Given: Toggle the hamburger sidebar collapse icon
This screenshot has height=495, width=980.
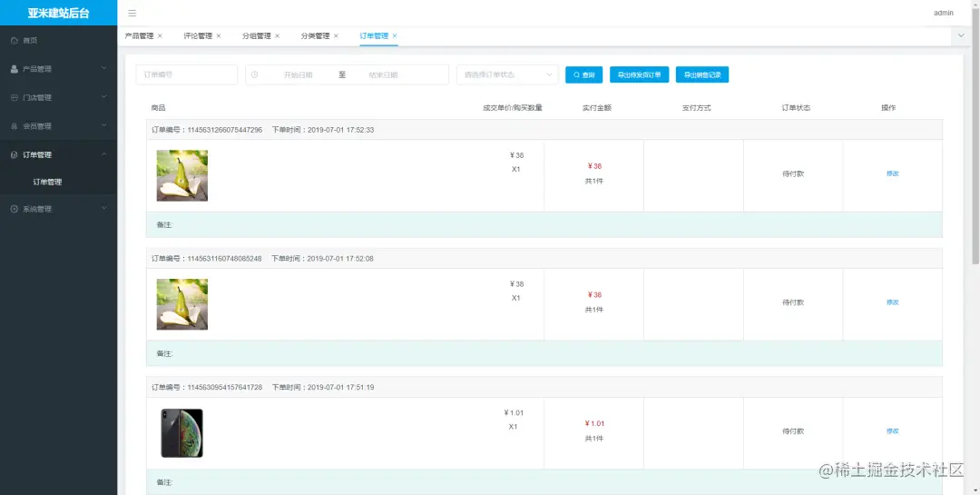Looking at the screenshot, I should click(132, 13).
